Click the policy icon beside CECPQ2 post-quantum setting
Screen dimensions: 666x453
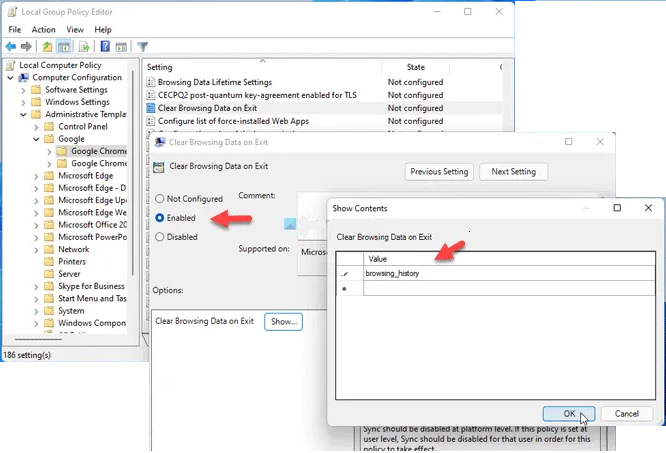(150, 95)
